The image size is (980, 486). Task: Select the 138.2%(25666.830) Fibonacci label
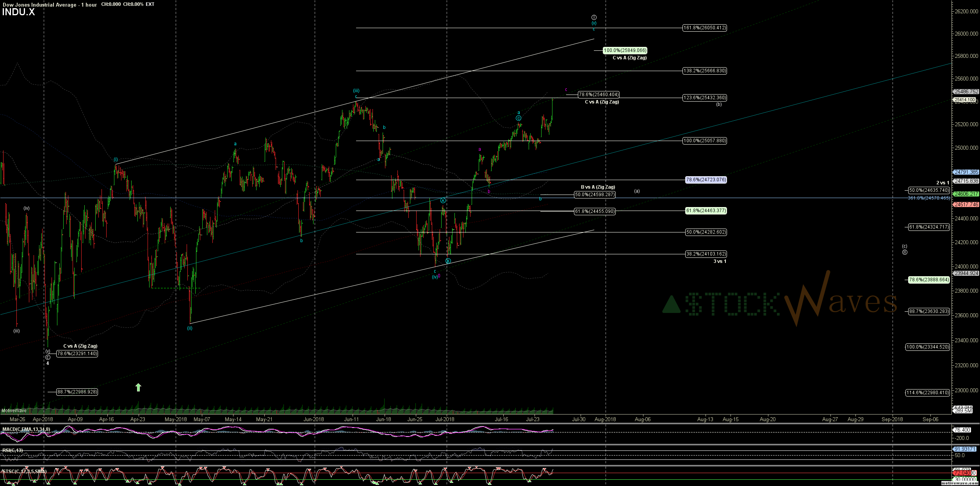coord(705,71)
